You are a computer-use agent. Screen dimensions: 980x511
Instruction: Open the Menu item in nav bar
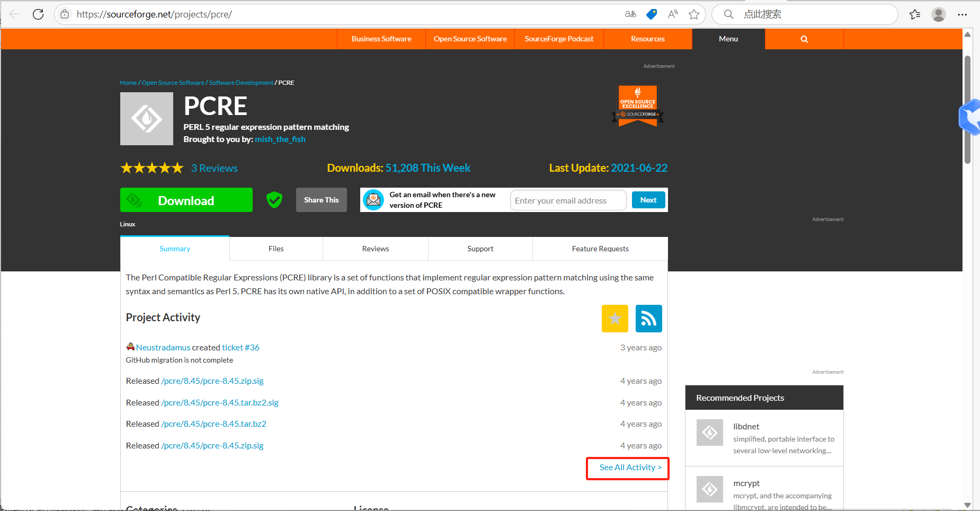[728, 39]
